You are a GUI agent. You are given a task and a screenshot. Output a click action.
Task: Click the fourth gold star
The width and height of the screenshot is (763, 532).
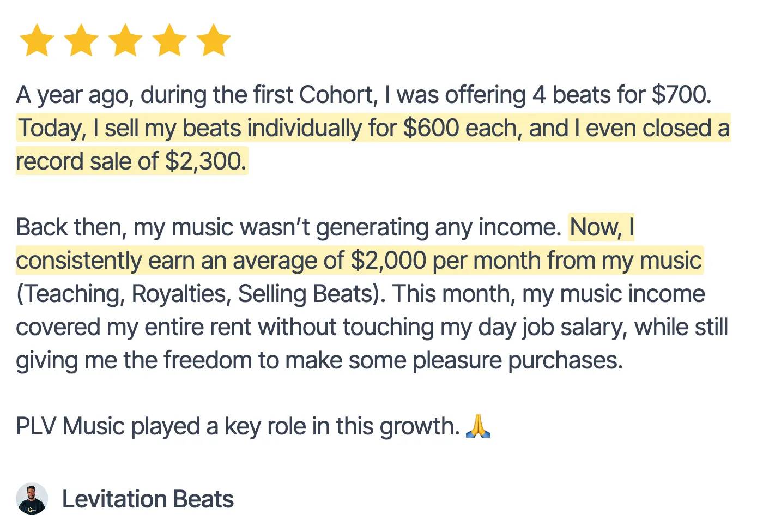pyautogui.click(x=169, y=40)
